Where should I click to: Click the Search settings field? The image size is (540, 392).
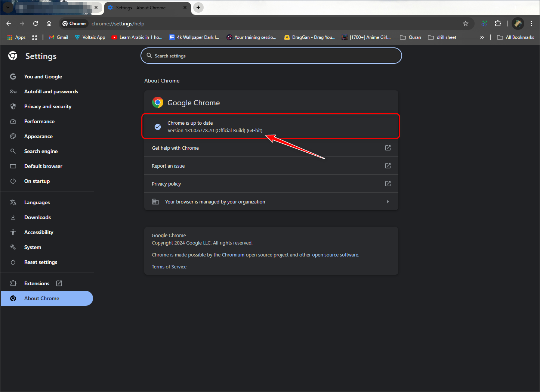pyautogui.click(x=271, y=56)
